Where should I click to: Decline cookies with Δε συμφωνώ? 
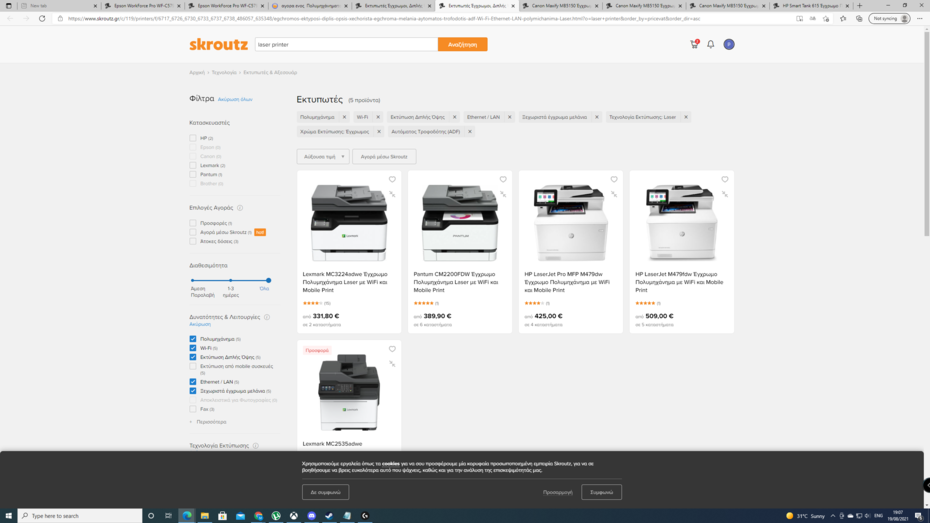point(326,492)
